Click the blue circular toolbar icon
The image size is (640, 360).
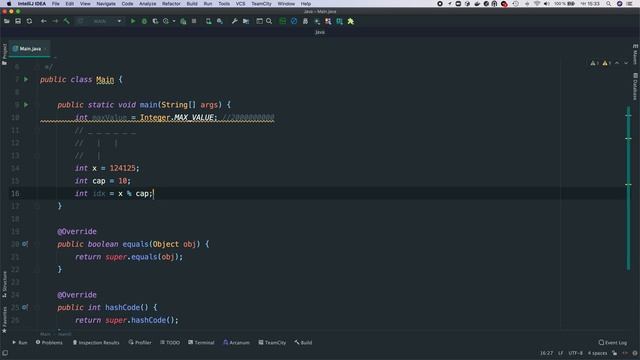294,21
